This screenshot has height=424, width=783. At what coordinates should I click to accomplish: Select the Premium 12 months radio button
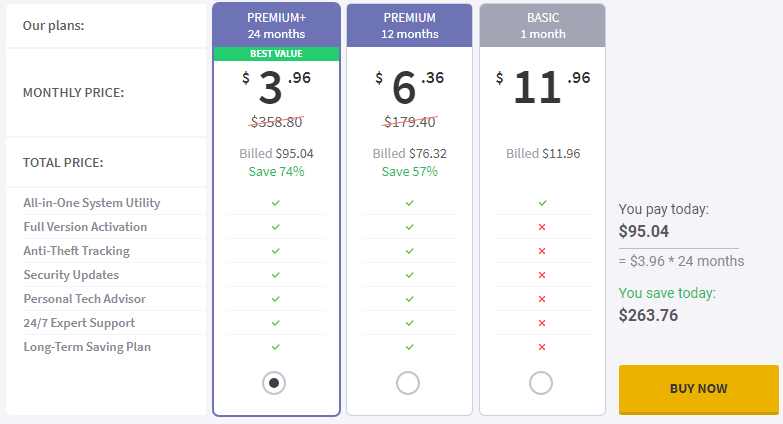tap(408, 383)
